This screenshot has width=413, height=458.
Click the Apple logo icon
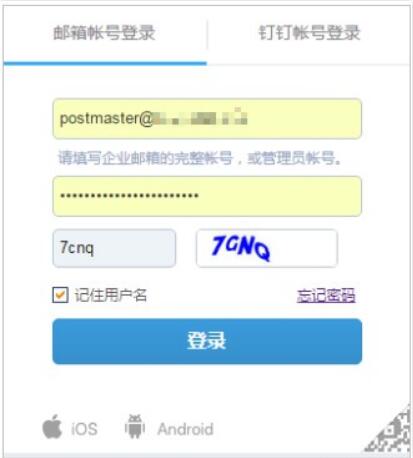52,427
